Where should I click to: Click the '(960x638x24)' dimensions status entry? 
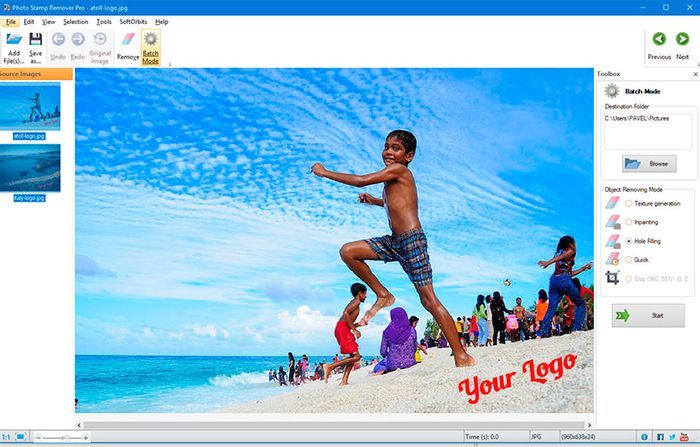(x=578, y=437)
